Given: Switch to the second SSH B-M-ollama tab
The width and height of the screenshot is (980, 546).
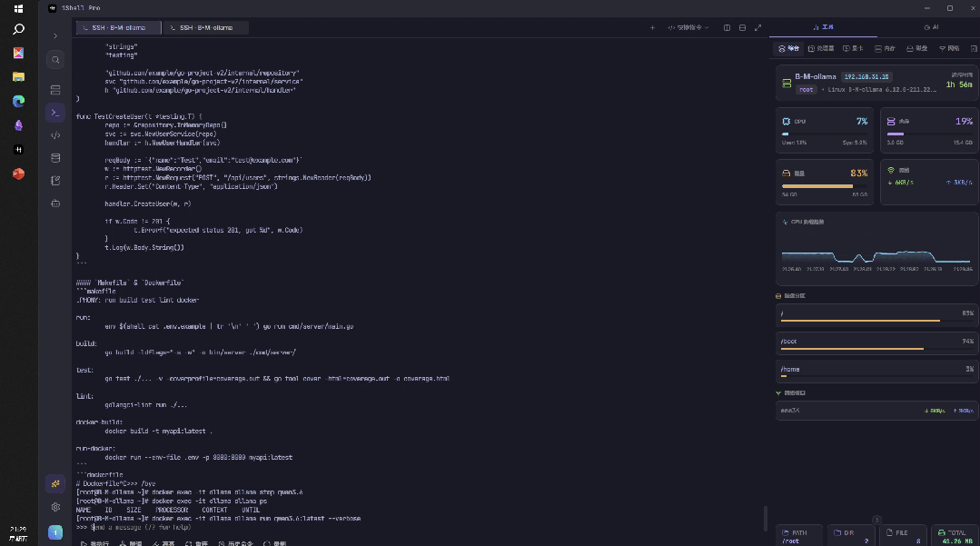Looking at the screenshot, I should tap(205, 27).
